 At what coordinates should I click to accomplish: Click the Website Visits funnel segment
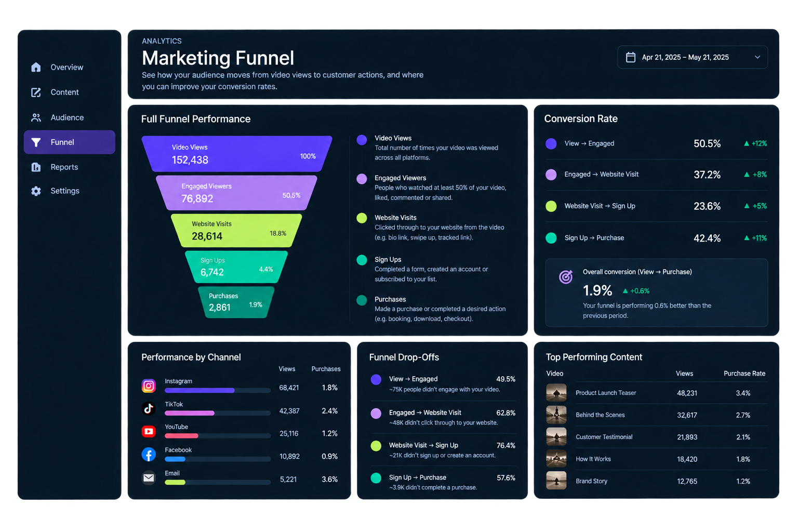[x=237, y=231]
